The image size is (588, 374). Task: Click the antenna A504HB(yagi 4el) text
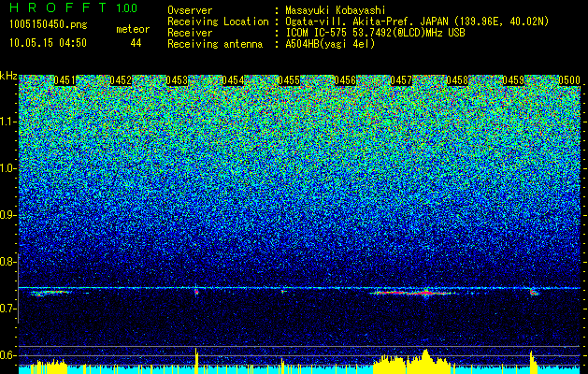(x=330, y=44)
